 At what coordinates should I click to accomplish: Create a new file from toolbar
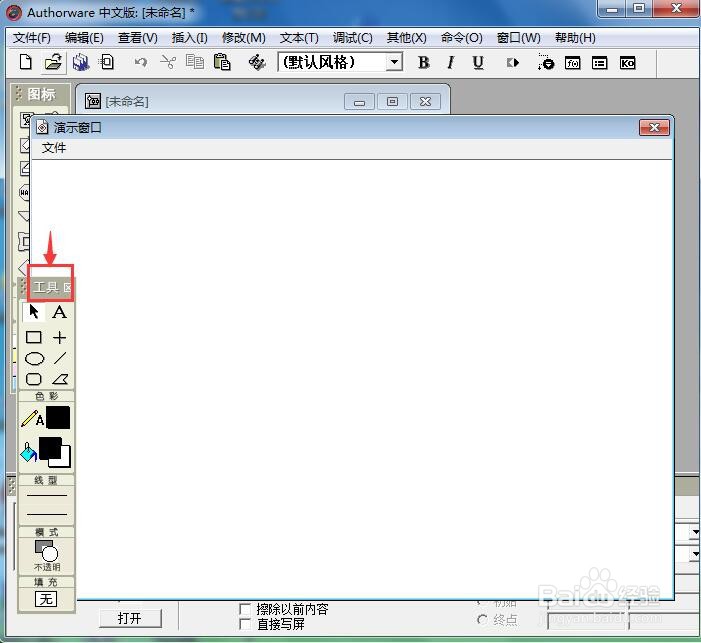click(x=25, y=62)
